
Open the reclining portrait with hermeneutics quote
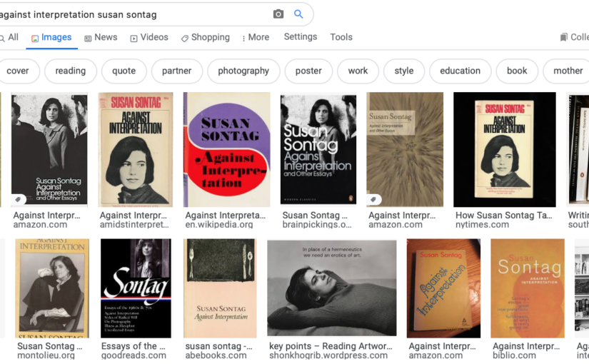332,288
